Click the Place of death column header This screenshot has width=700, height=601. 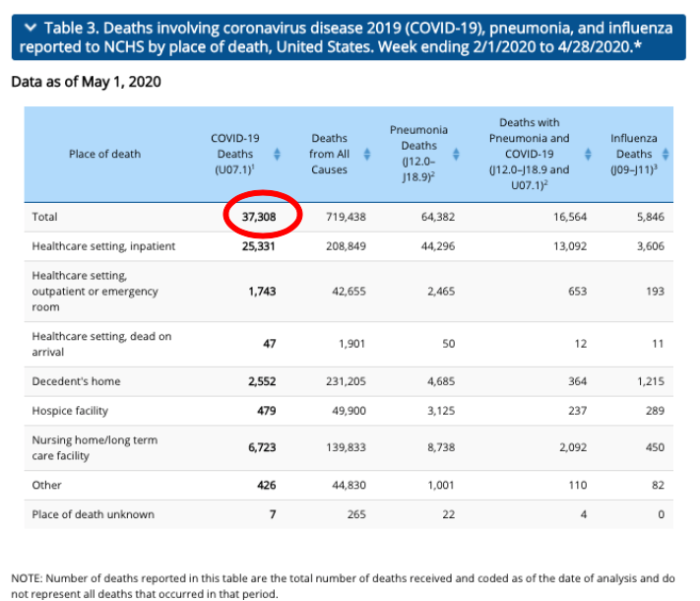(x=104, y=154)
